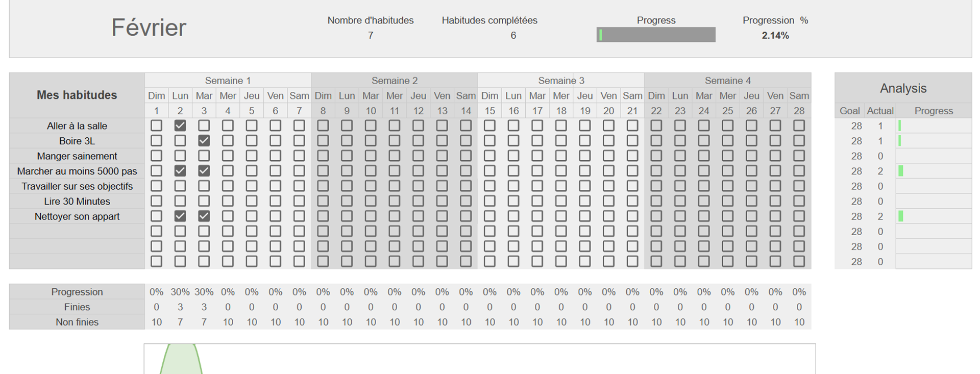Uncheck Boire 3L on day 3

pos(204,141)
